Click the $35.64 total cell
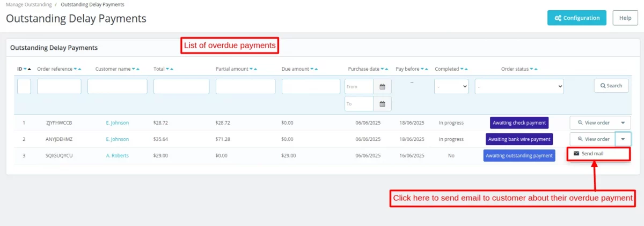Screen dimensions: 644x226 point(160,139)
